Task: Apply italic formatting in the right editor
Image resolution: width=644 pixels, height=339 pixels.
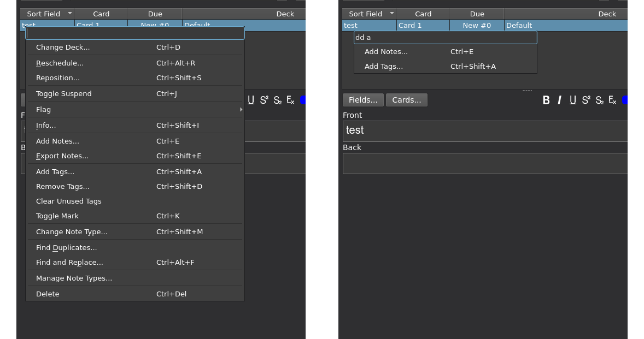Action: point(559,100)
